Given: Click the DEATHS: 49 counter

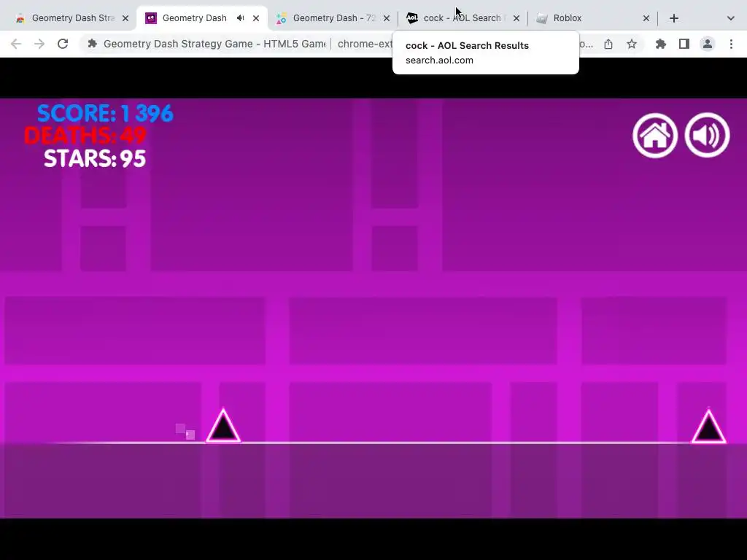Looking at the screenshot, I should (x=85, y=135).
